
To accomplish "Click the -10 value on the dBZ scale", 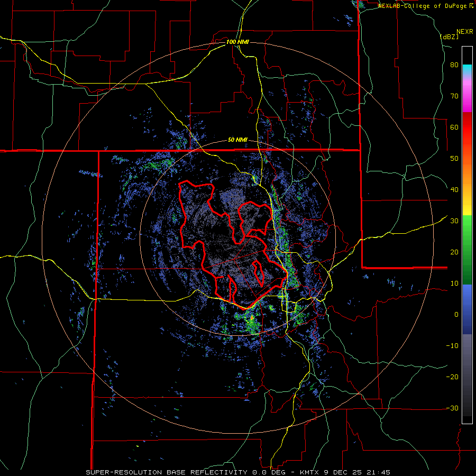I will 452,345.
